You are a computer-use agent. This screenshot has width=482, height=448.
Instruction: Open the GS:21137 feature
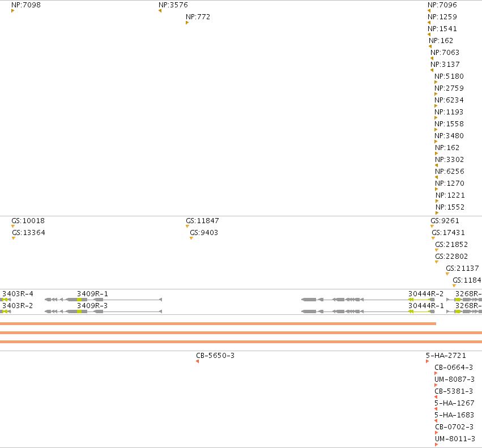pyautogui.click(x=447, y=274)
